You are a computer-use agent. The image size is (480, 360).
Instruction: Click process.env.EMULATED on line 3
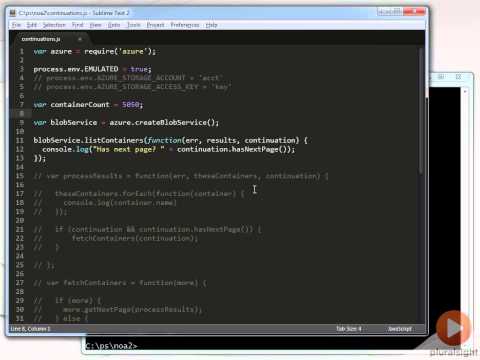coord(76,69)
